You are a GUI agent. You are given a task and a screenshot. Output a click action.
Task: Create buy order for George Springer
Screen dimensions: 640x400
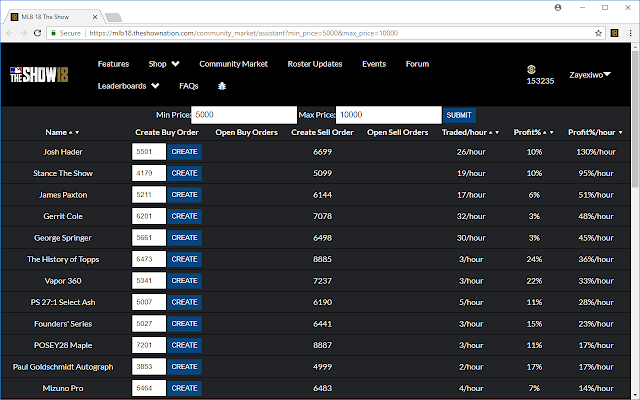(184, 238)
